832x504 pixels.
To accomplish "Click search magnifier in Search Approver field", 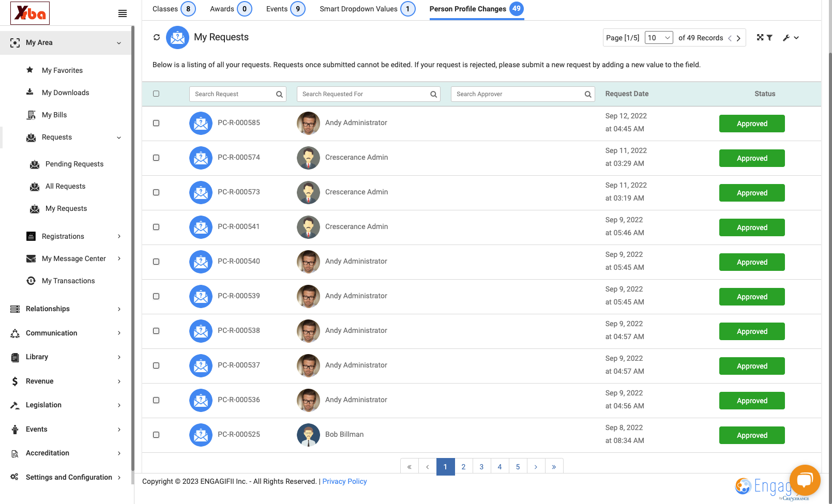I will 588,94.
